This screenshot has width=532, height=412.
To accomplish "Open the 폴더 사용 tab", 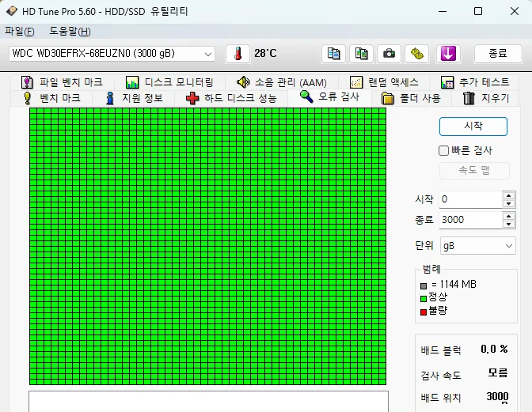I will pyautogui.click(x=411, y=98).
